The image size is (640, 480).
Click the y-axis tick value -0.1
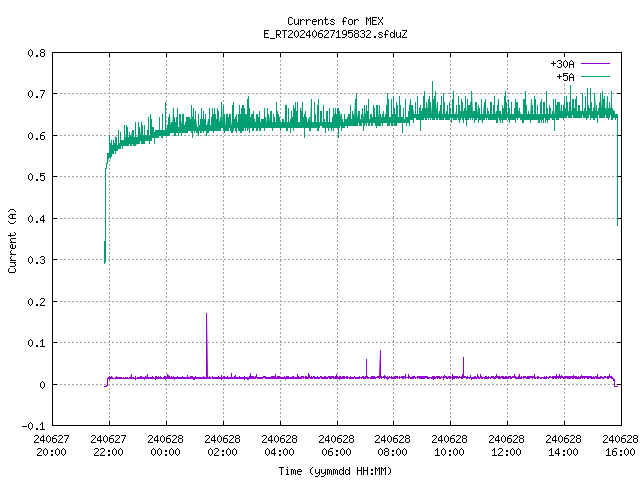click(33, 426)
